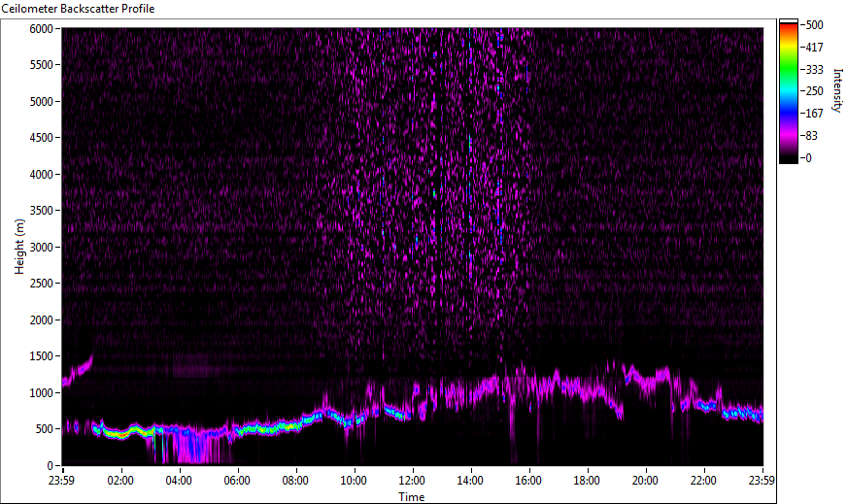The image size is (847, 504).
Task: Select the 3000 height axis value
Action: coord(41,248)
